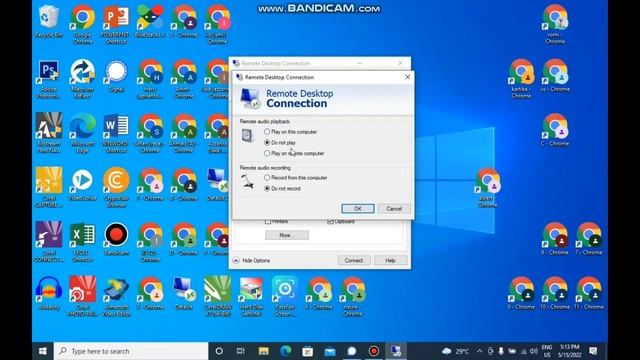This screenshot has width=640, height=360.
Task: Open WINWORD Shortcut desktop icon
Action: (x=116, y=133)
